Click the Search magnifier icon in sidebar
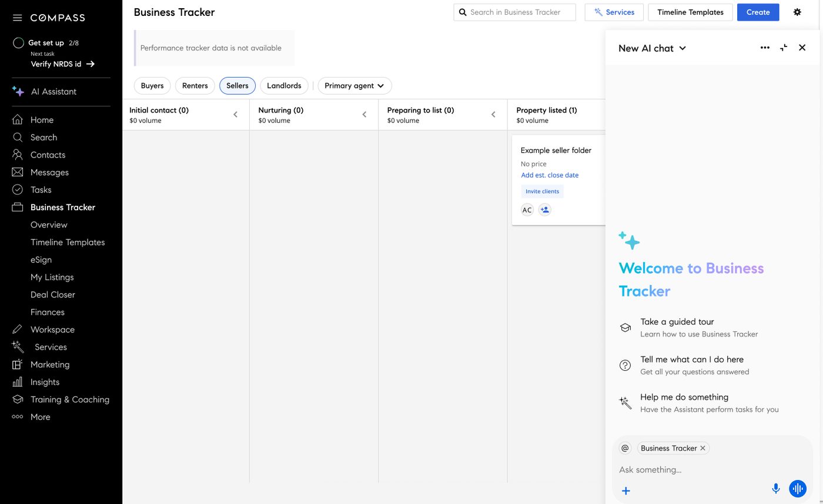 point(18,137)
